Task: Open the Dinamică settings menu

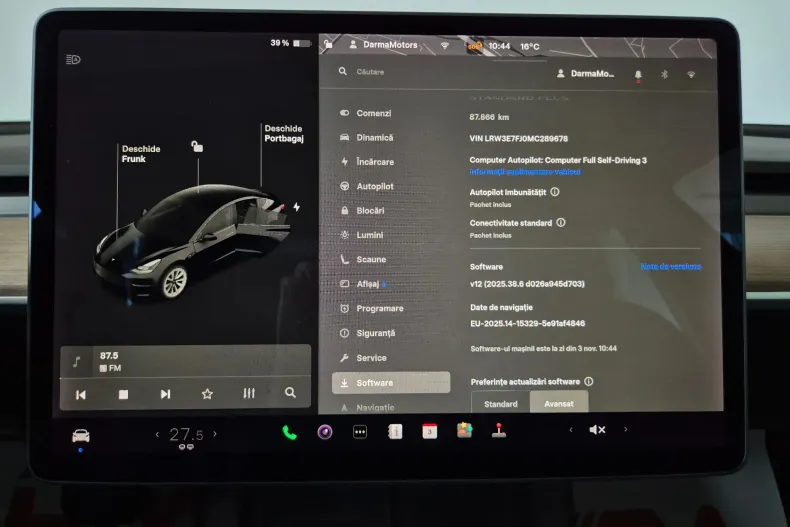Action: point(367,138)
